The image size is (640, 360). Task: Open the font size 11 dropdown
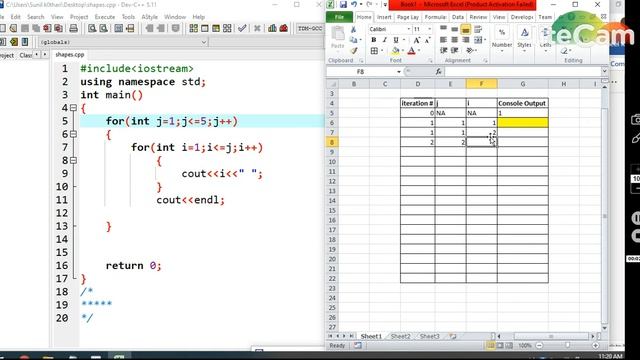(x=429, y=29)
